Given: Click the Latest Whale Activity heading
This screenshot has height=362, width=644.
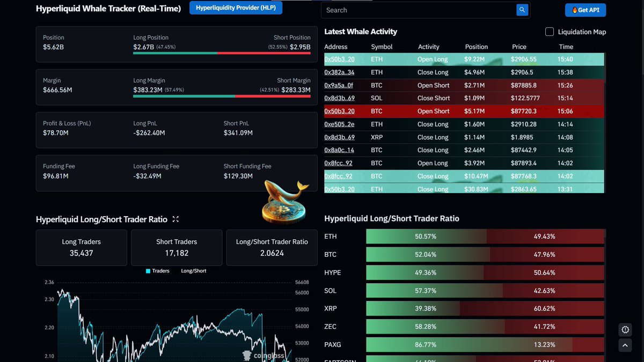Looking at the screenshot, I should (361, 32).
